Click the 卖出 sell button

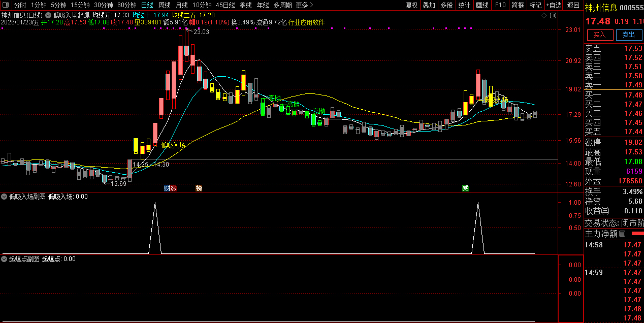(629, 35)
